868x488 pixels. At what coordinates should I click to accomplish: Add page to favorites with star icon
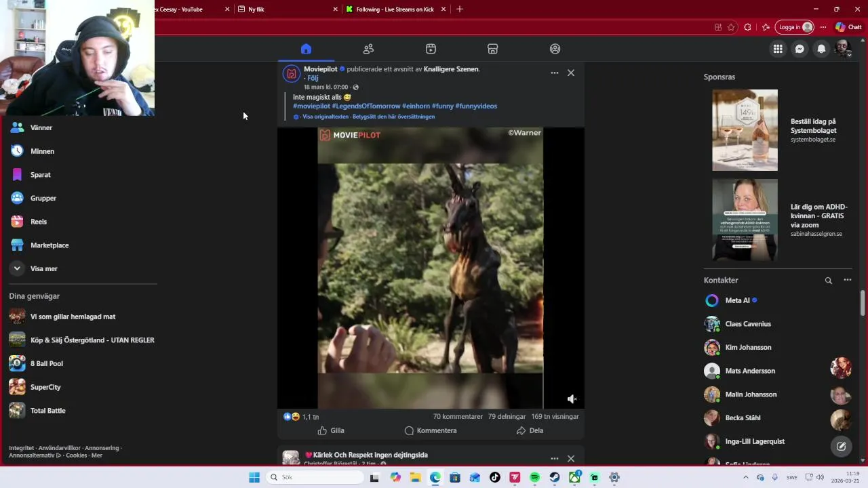tap(731, 27)
